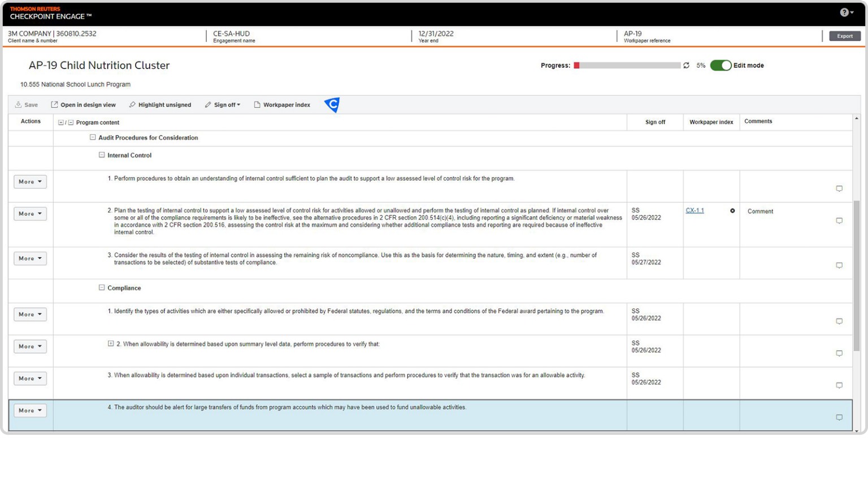Open the CX-1.1 workpaper link
868x488 pixels.
[695, 210]
